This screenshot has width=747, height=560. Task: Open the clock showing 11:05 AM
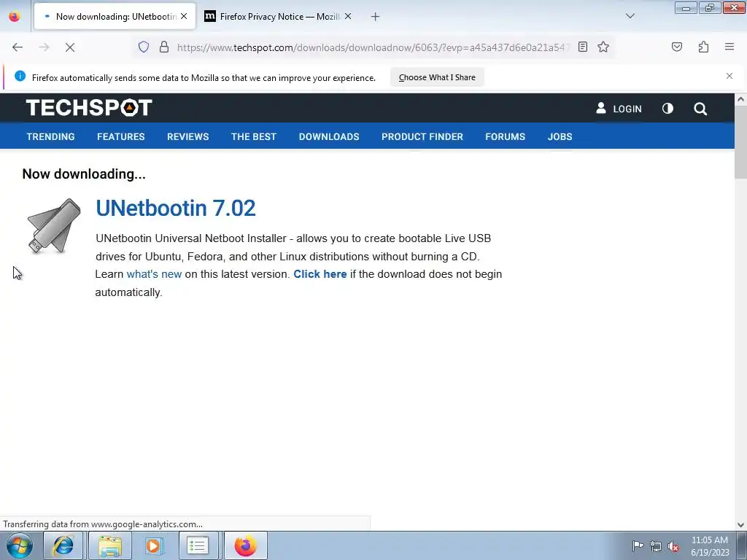pyautogui.click(x=710, y=546)
